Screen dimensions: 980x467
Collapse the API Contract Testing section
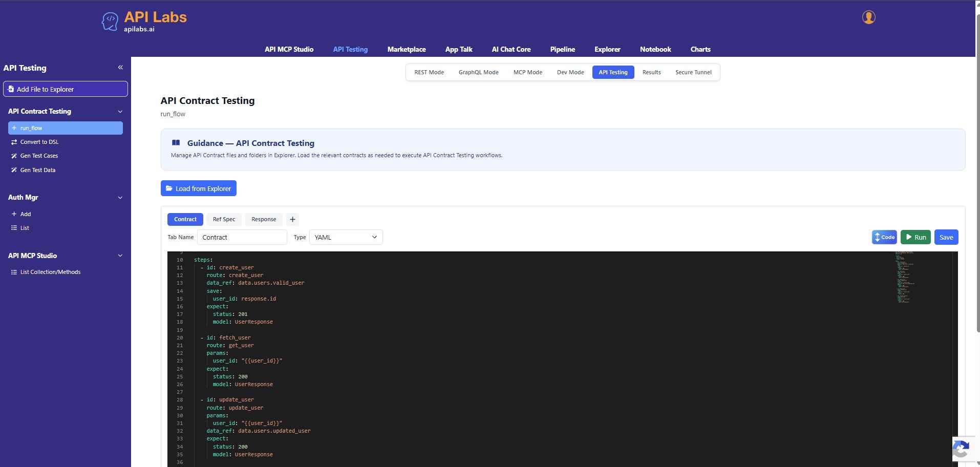[120, 112]
